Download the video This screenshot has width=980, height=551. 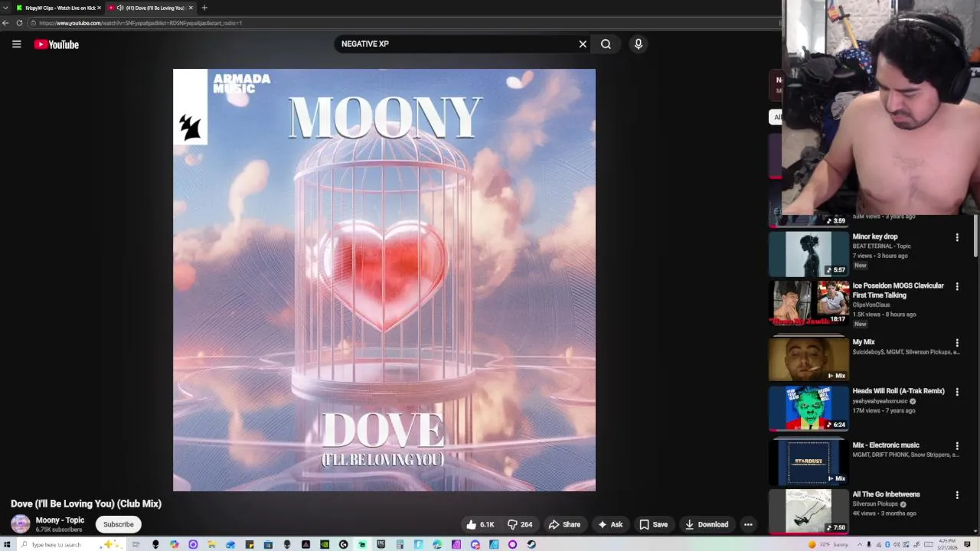pos(706,524)
